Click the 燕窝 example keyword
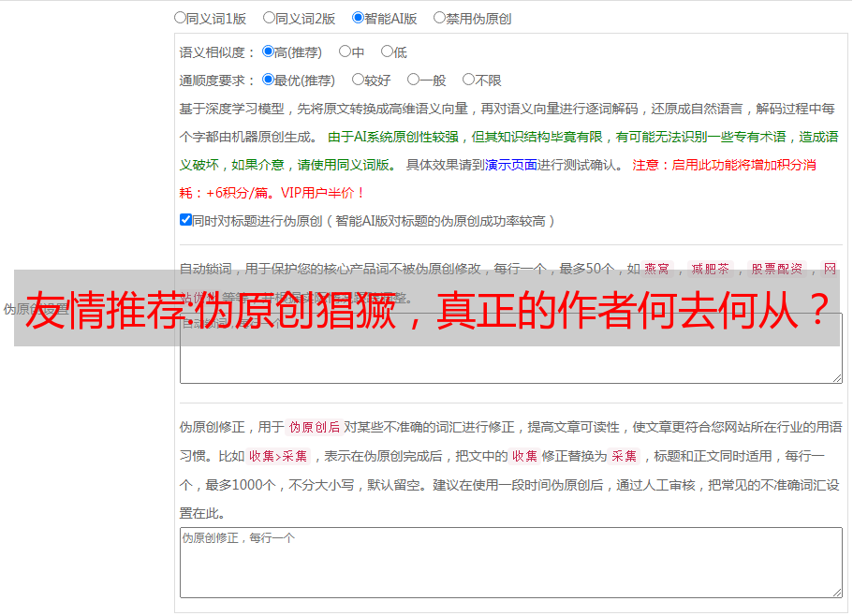This screenshot has width=853, height=616. click(x=656, y=269)
